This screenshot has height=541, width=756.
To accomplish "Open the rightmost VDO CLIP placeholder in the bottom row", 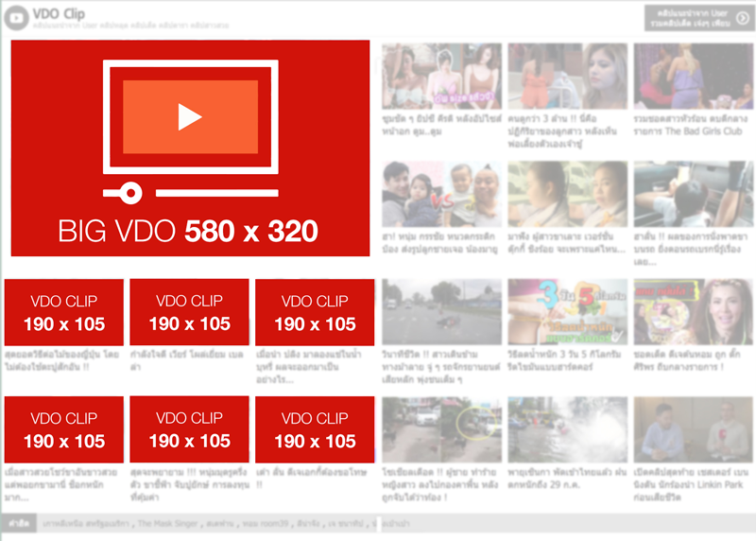I will [315, 430].
